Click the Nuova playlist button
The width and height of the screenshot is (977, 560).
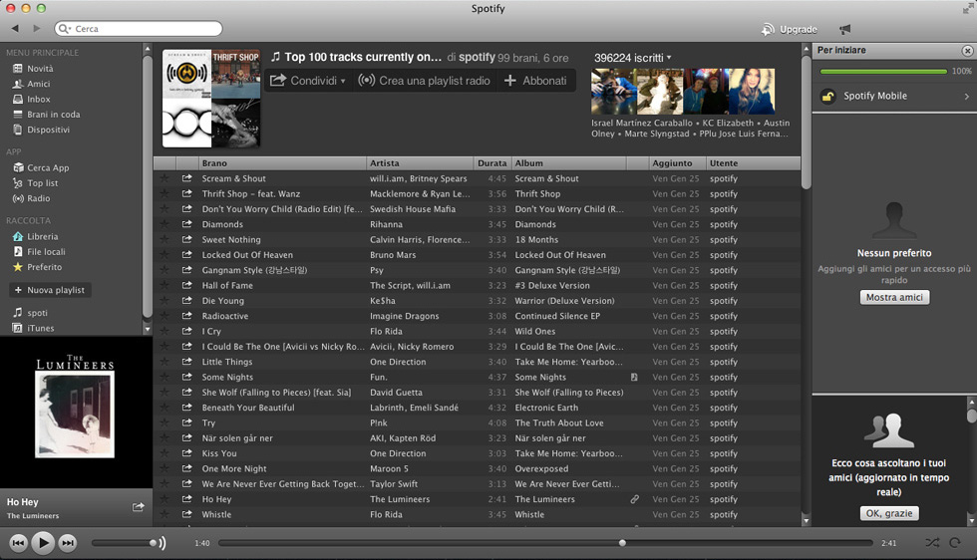[x=49, y=290]
